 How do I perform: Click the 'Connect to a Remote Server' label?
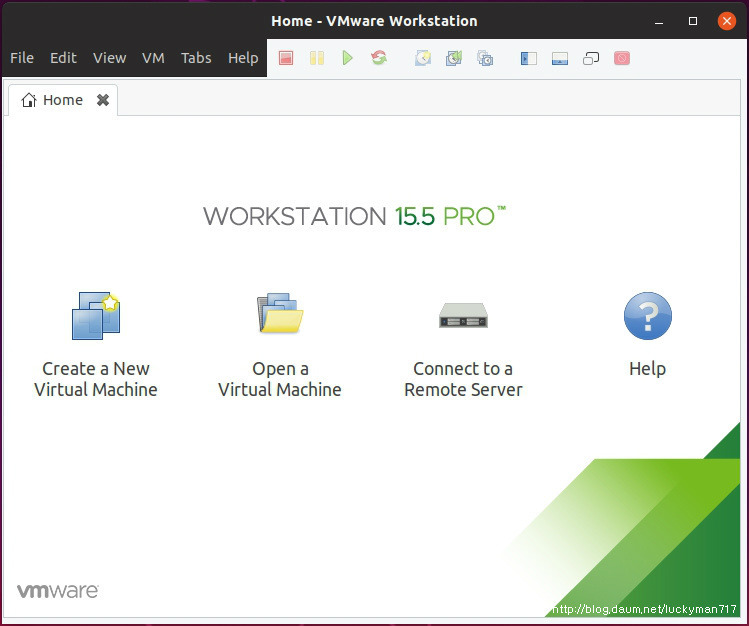tap(463, 379)
